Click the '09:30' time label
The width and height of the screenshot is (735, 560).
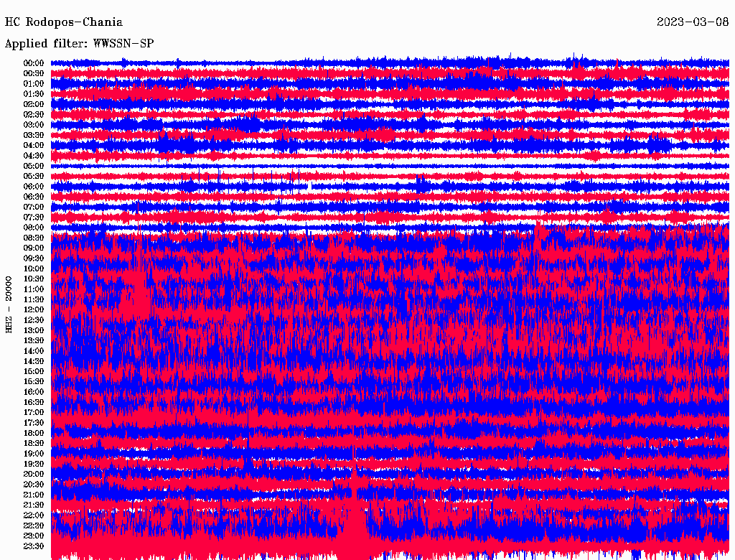pyautogui.click(x=34, y=258)
